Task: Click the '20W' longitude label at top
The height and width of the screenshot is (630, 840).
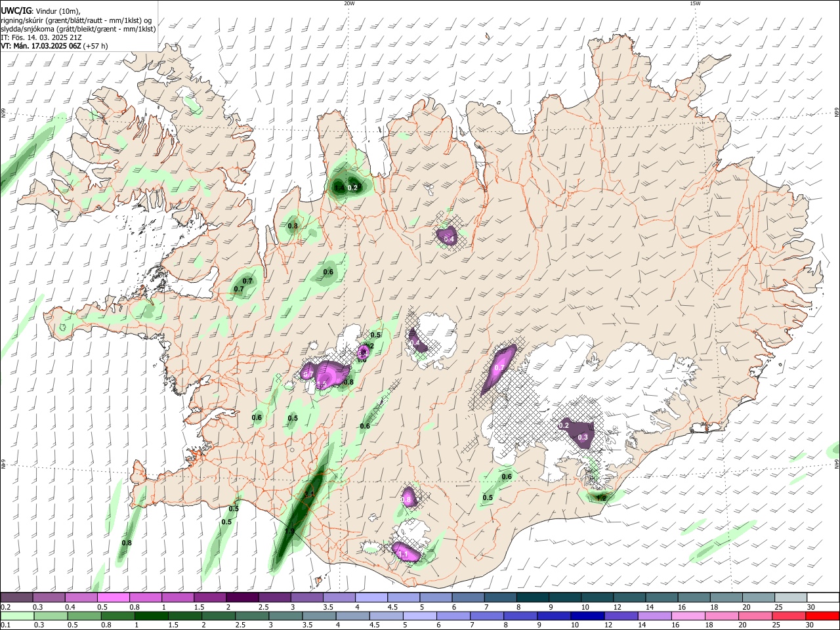Action: point(349,3)
